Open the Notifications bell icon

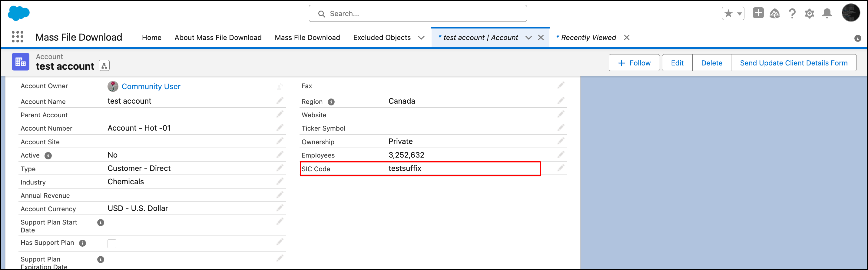pyautogui.click(x=827, y=13)
